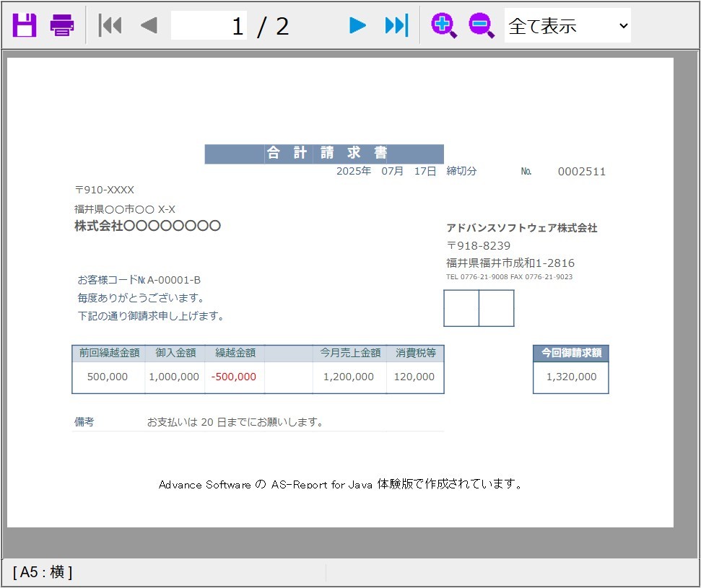This screenshot has width=701, height=588.
Task: Click the 合計請求書 title banner
Action: click(x=324, y=154)
